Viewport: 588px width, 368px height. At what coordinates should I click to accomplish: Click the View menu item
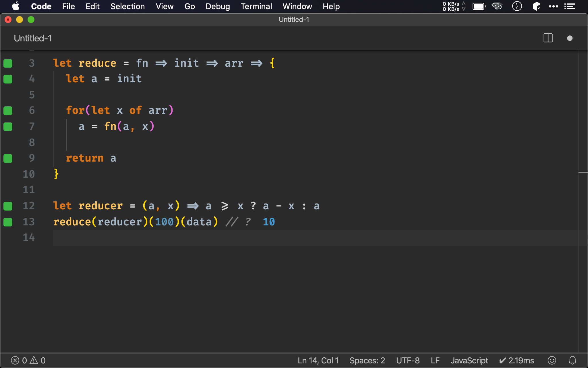click(164, 6)
